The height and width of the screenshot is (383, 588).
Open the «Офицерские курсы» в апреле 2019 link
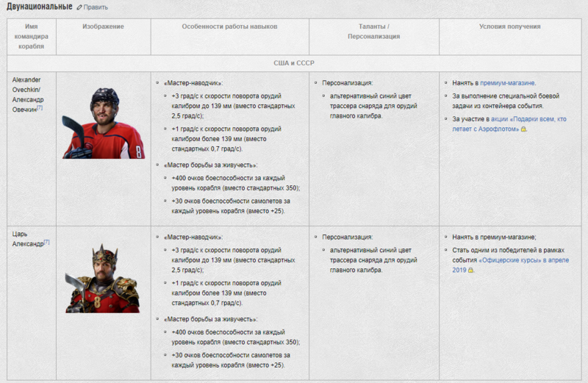tap(510, 265)
